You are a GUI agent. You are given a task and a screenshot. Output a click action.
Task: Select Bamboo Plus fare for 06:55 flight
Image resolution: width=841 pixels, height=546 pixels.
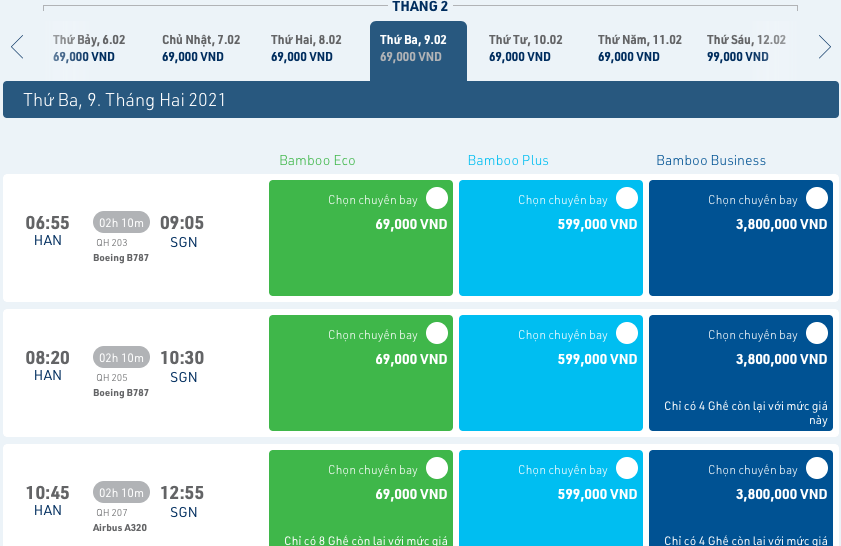(x=626, y=198)
